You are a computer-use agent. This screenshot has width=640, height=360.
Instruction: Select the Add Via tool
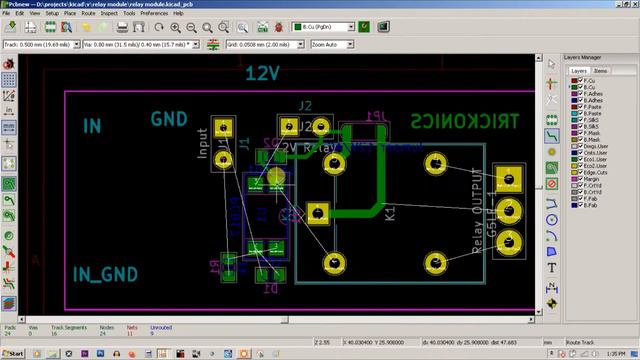[552, 152]
